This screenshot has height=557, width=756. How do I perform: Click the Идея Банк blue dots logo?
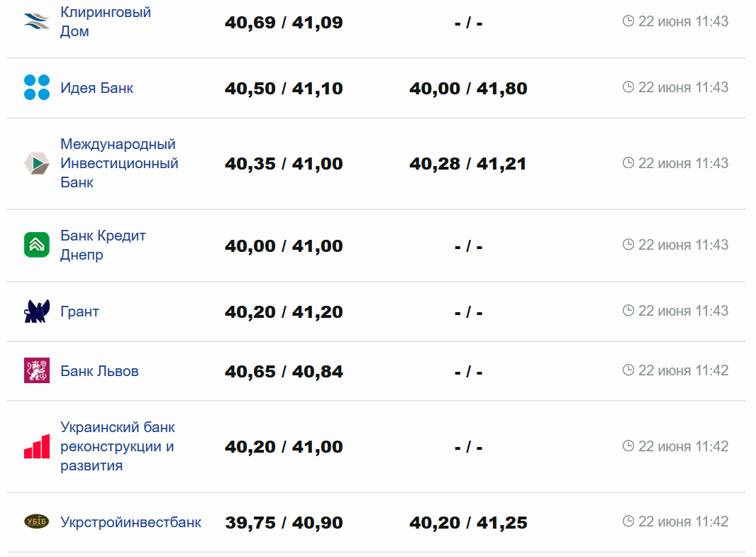pyautogui.click(x=37, y=87)
